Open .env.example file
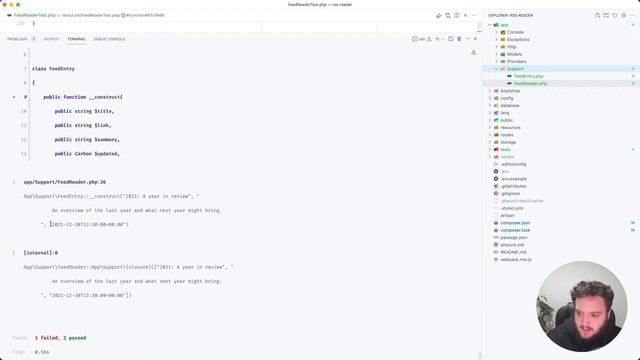The width and height of the screenshot is (640, 360). (513, 179)
